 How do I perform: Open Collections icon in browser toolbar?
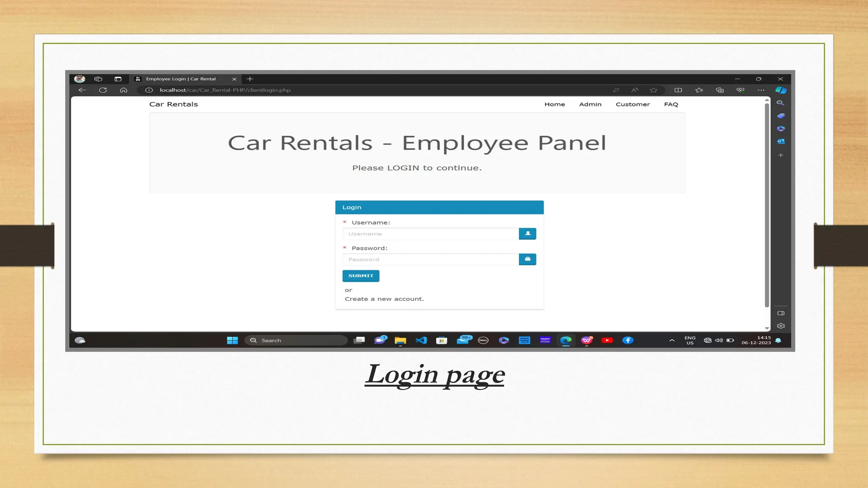click(x=720, y=90)
